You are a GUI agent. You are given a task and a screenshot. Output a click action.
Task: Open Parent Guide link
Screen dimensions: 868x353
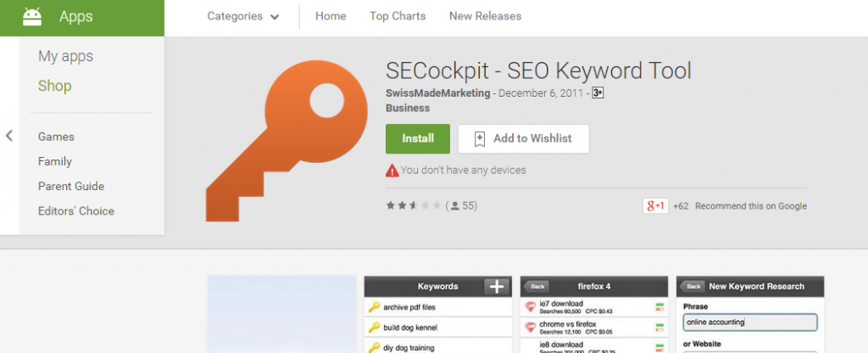click(71, 186)
